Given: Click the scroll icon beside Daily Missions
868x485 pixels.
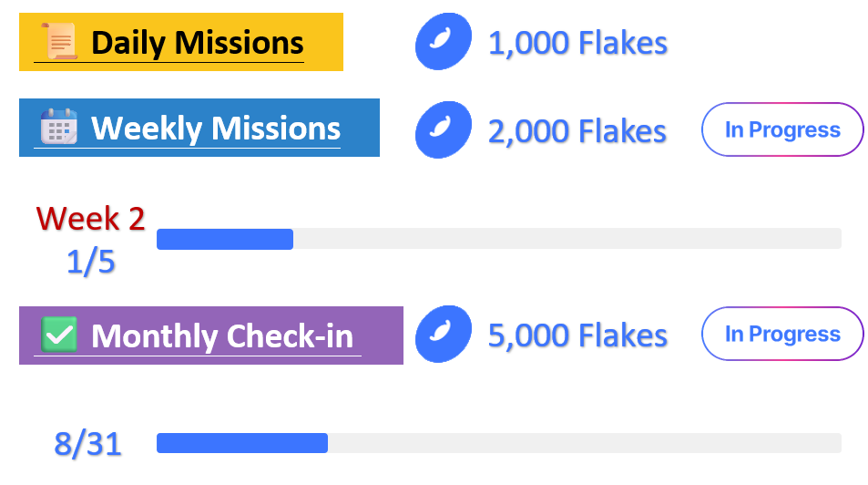Looking at the screenshot, I should coord(61,42).
